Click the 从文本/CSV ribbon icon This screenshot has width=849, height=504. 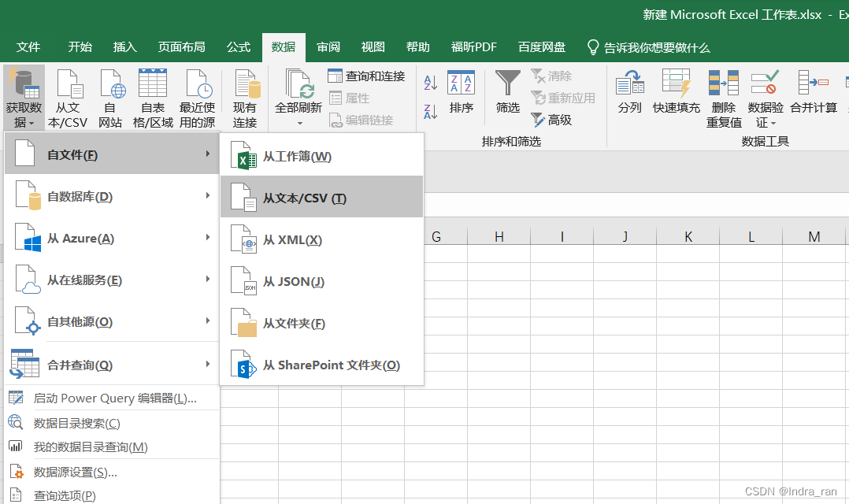pos(68,98)
